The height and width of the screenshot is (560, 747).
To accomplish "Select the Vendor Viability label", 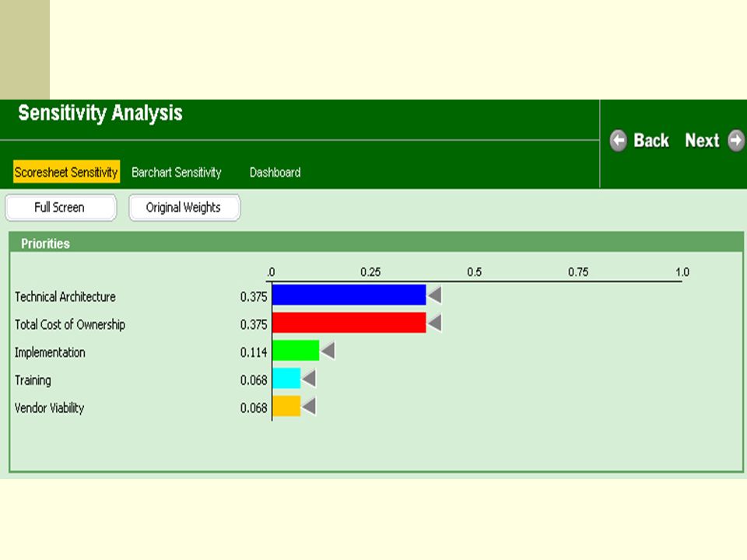I will click(50, 408).
